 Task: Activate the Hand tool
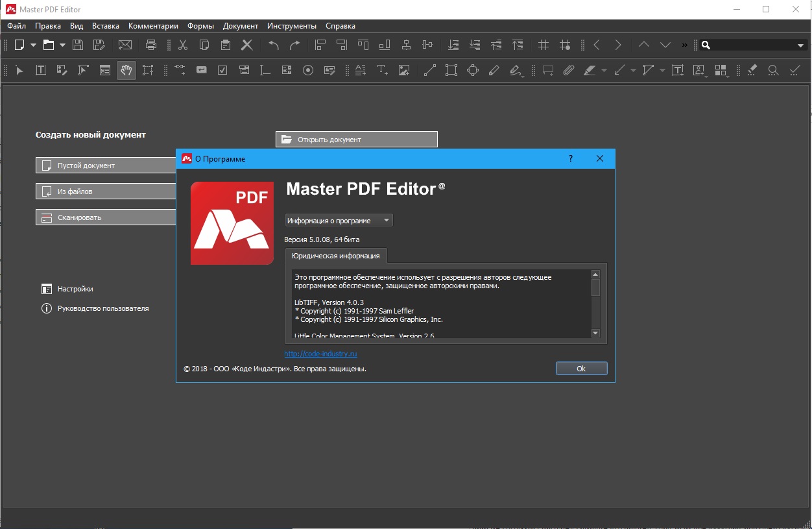point(126,70)
